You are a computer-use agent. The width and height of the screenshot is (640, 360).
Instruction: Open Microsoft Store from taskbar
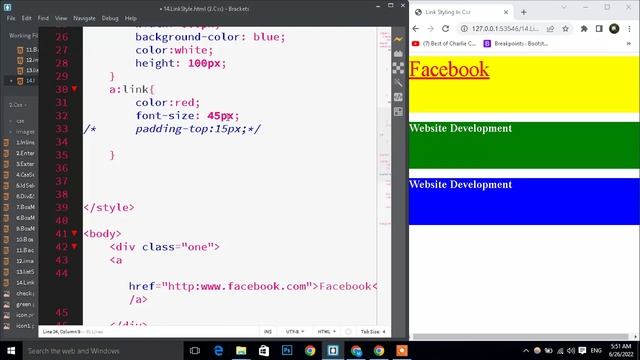click(264, 351)
